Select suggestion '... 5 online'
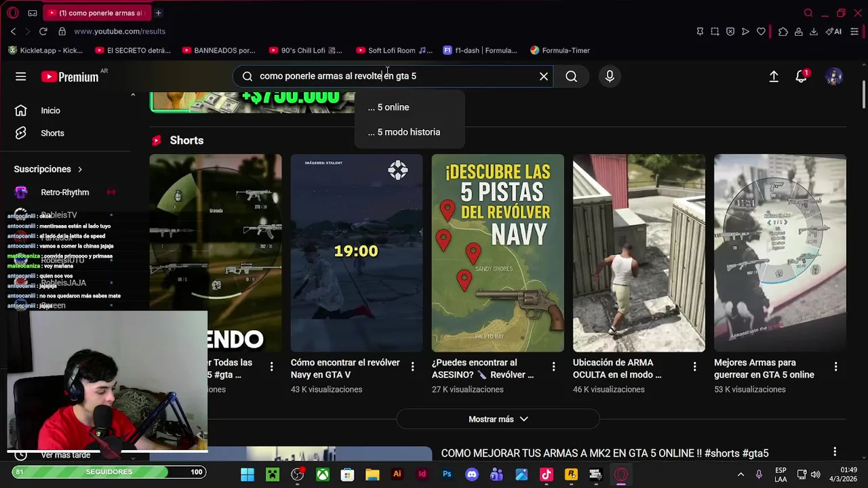 coord(409,107)
